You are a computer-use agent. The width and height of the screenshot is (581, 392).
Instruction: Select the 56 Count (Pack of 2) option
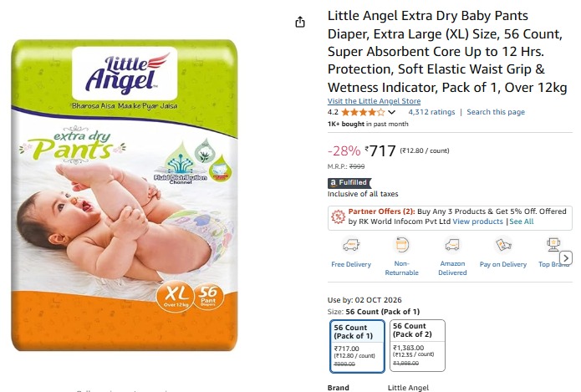point(417,345)
